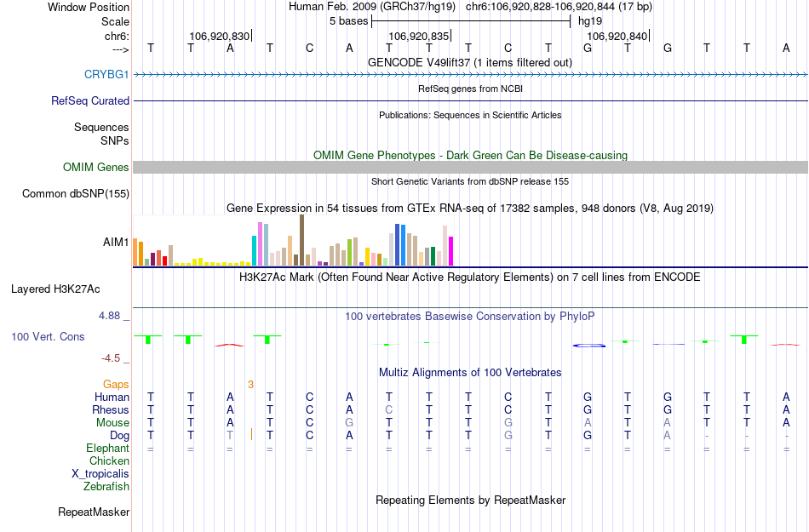Click the cyan GTEx expression bar
The width and height of the screenshot is (809, 532).
coord(254,250)
